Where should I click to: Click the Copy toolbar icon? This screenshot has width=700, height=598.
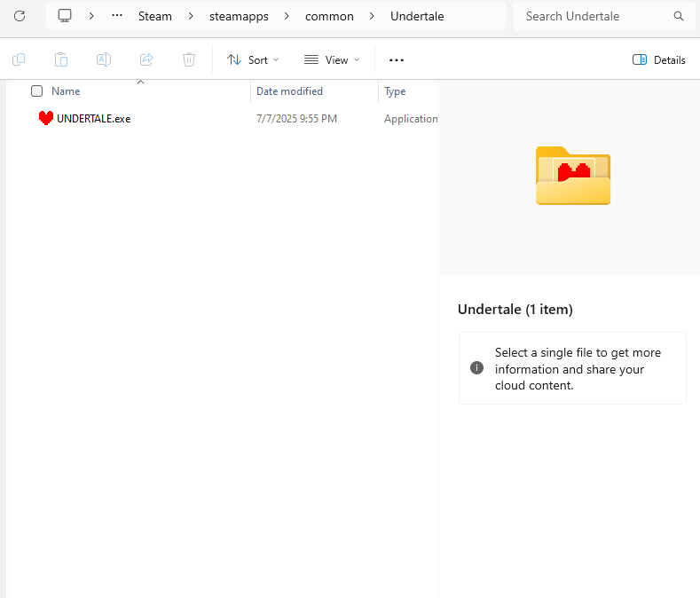coord(19,59)
